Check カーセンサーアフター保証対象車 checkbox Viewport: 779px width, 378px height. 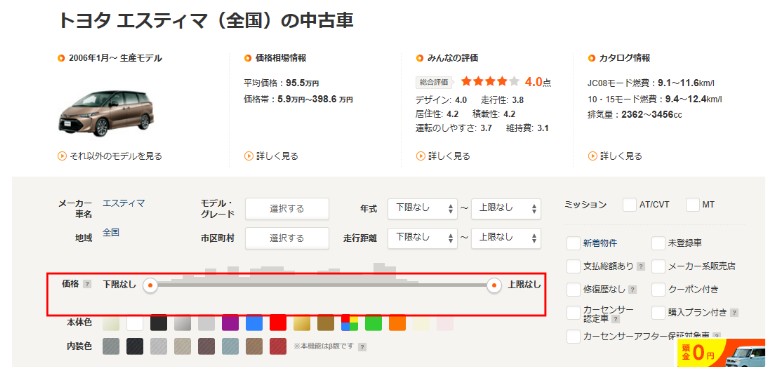tap(573, 336)
